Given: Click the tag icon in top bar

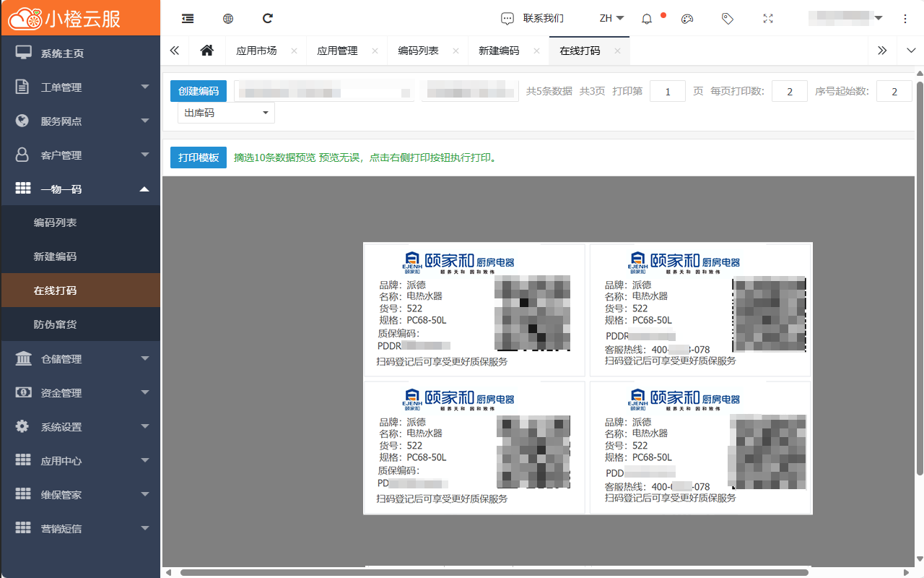Looking at the screenshot, I should point(728,19).
